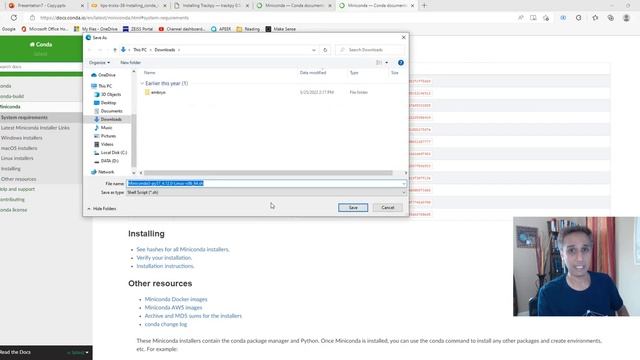Open Read the Docs version latest dropdown

click(78, 352)
